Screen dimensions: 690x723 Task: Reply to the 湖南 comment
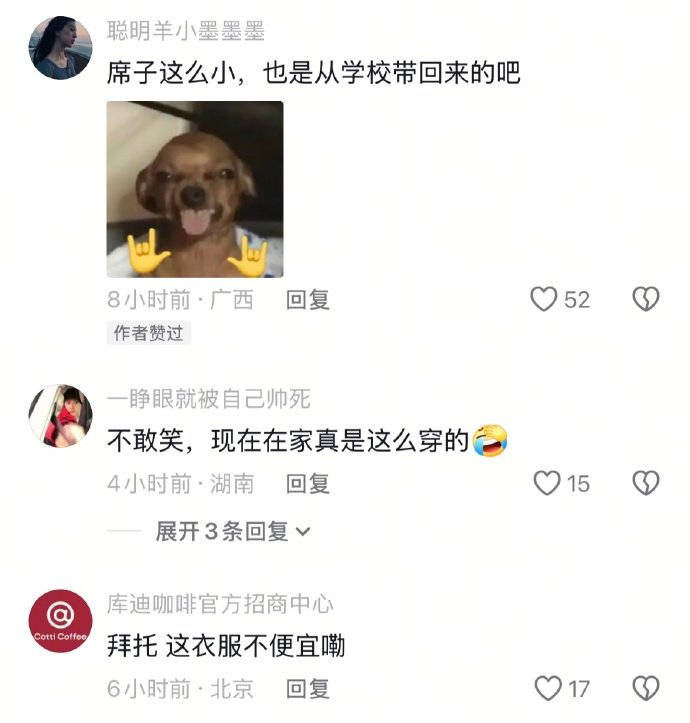point(308,484)
